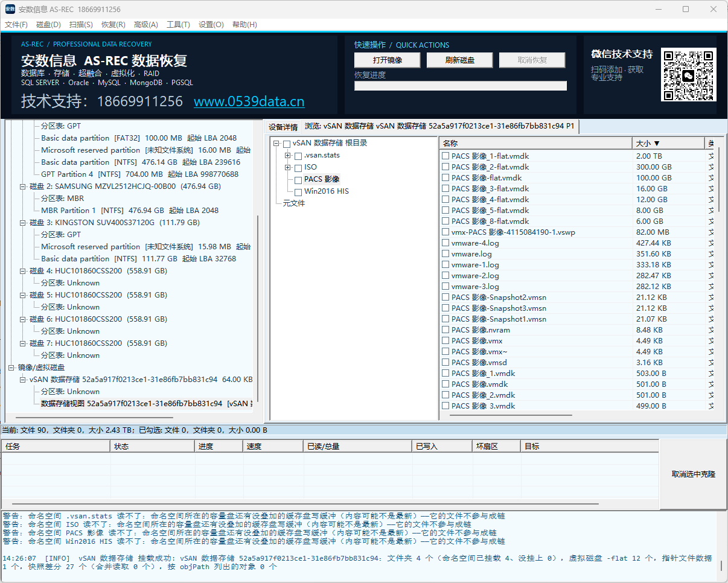This screenshot has width=728, height=583.
Task: Select GPT Partition 4 704.00 MB entry
Action: (139, 174)
